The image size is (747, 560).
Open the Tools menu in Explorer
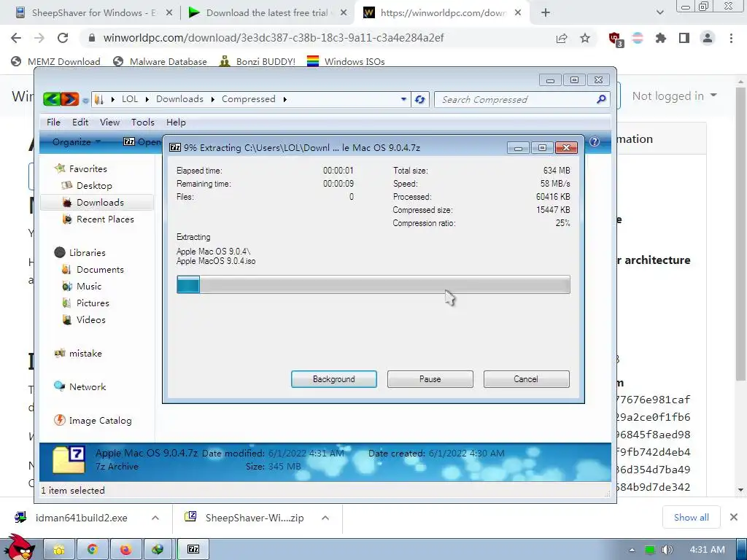tap(143, 122)
